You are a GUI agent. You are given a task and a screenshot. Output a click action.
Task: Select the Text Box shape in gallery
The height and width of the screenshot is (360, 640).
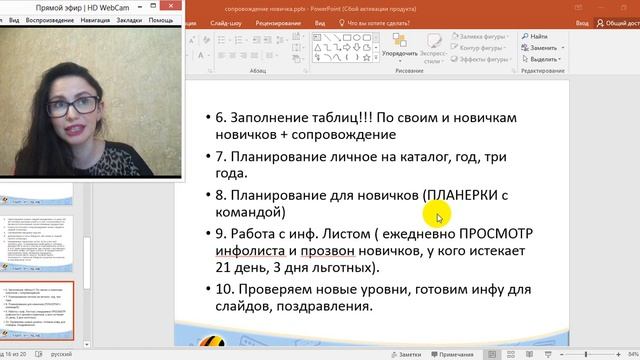click(317, 38)
